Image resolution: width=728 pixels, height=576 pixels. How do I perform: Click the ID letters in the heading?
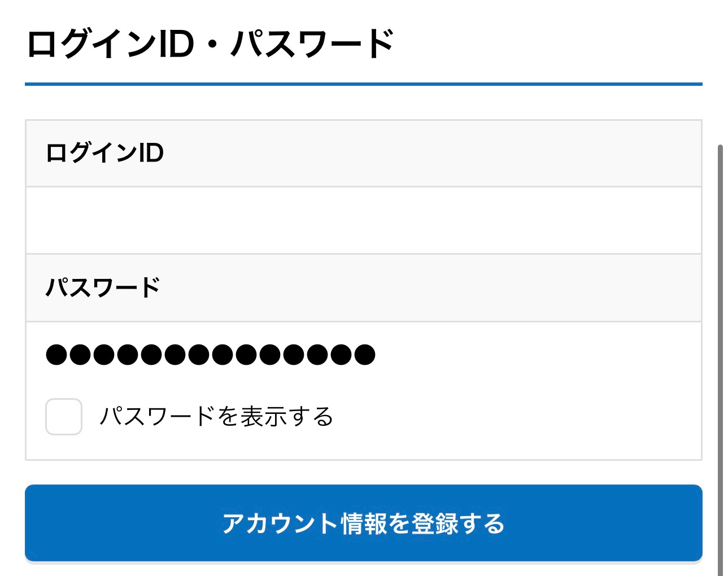click(x=176, y=44)
